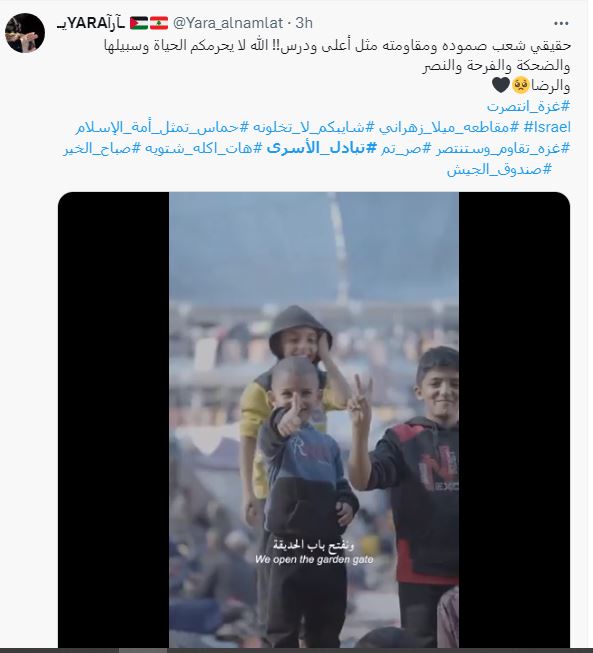Play the embedded video of the children
This screenshot has width=593, height=653.
coord(314,420)
